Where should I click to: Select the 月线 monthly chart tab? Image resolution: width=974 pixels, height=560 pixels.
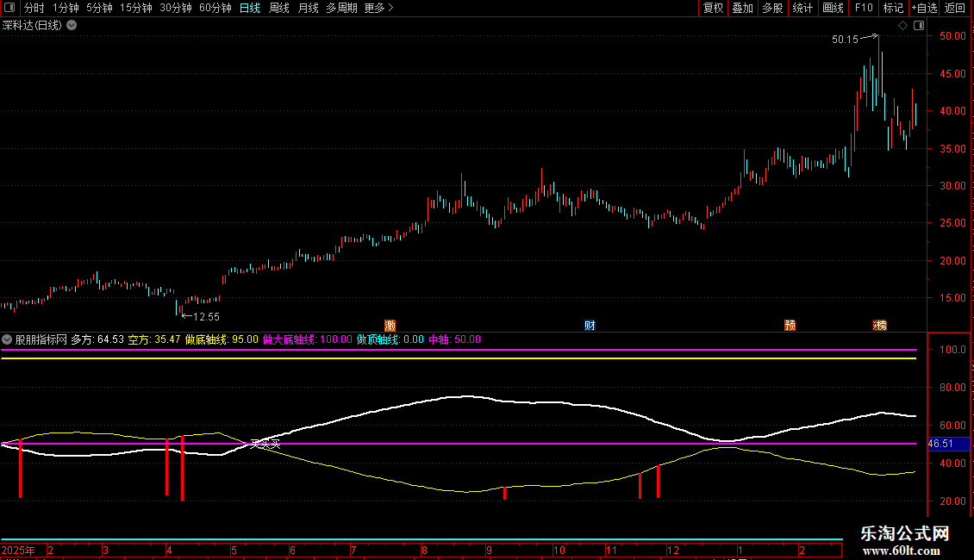tap(308, 8)
